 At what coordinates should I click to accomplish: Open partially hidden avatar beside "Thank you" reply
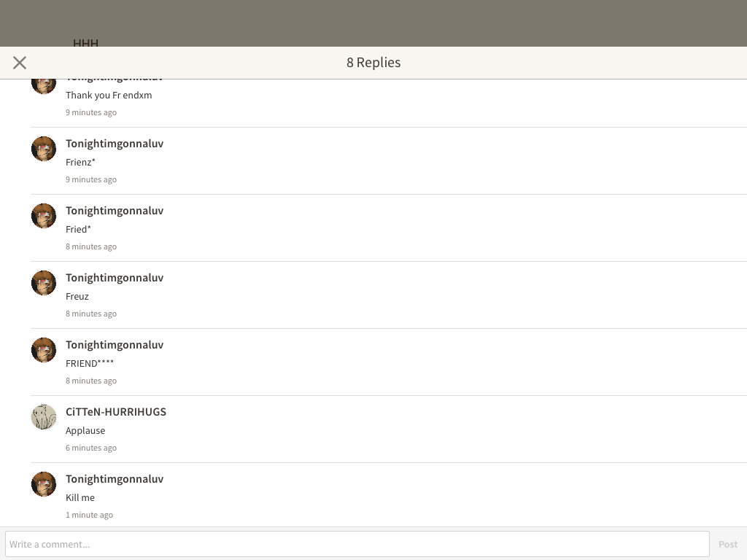[x=44, y=87]
